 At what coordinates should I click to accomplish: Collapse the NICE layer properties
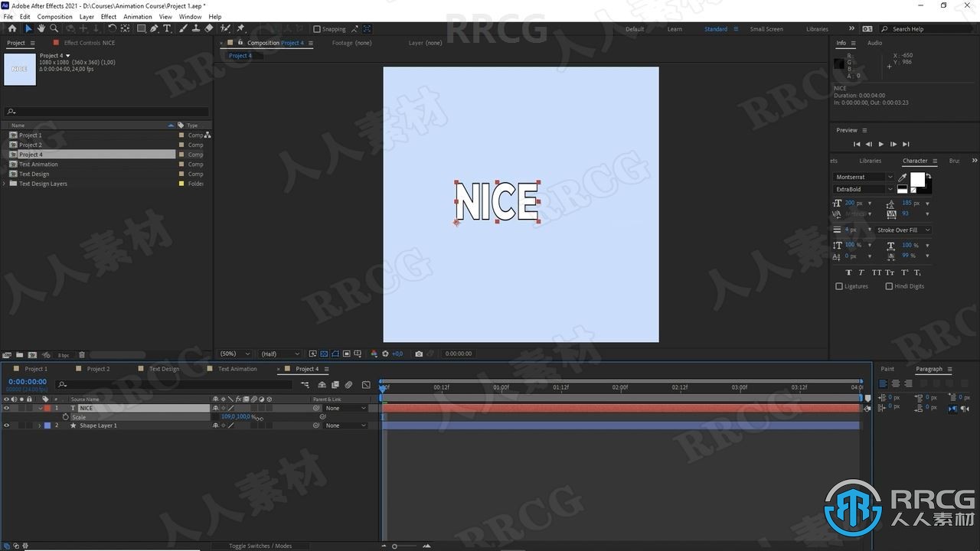point(40,408)
